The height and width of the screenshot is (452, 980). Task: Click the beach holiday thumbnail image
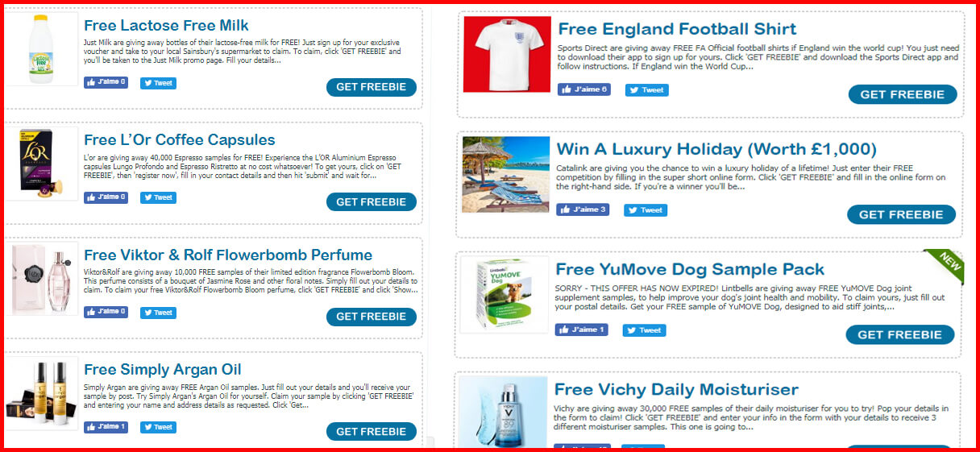[x=506, y=174]
